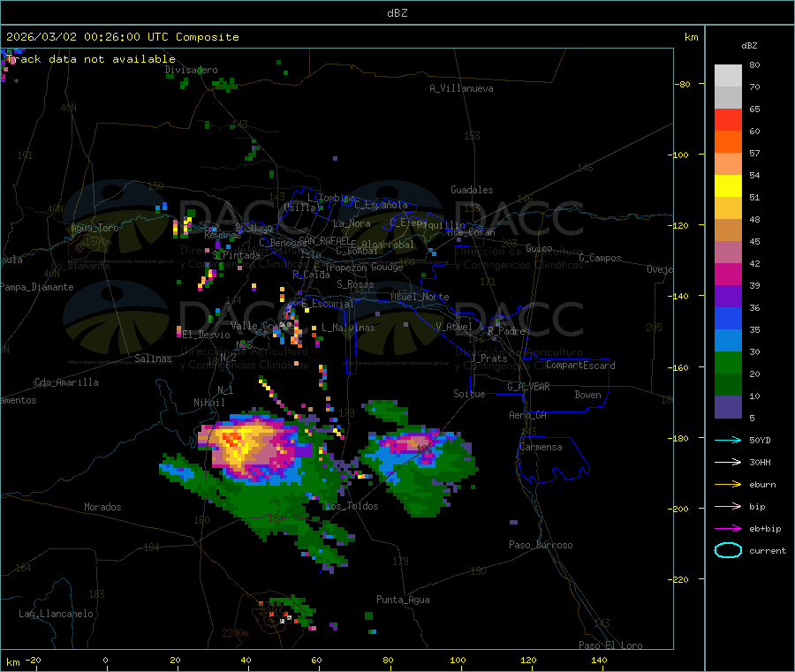Click the cyan 50YD arrow legend icon
795x672 pixels.
(x=728, y=440)
